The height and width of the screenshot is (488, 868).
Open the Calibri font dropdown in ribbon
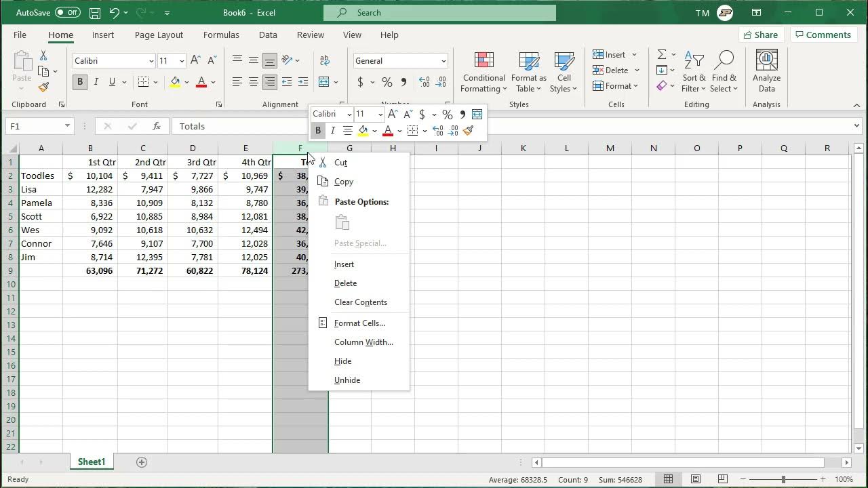(x=151, y=61)
